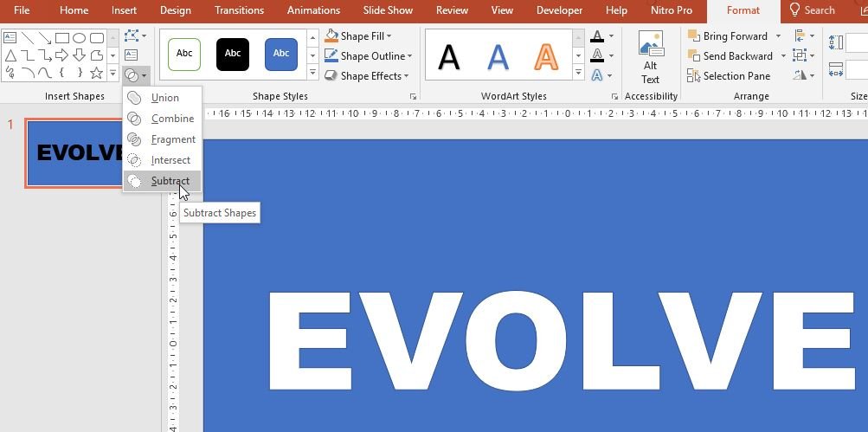
Task: Choose the Union merge option
Action: pos(164,98)
